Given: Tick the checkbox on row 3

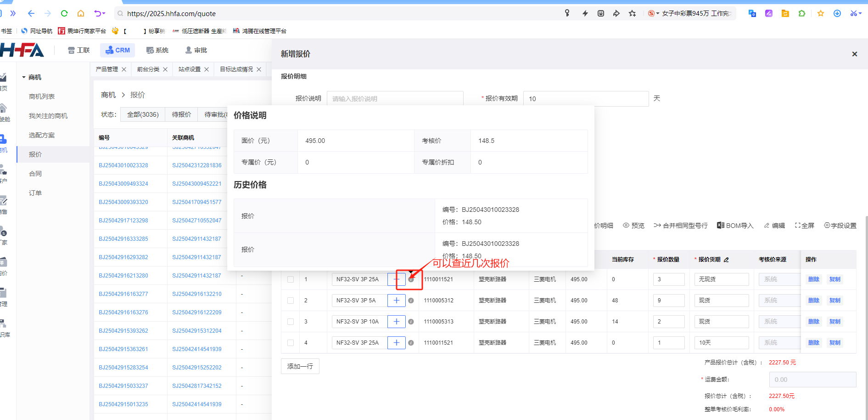Looking at the screenshot, I should (x=291, y=322).
